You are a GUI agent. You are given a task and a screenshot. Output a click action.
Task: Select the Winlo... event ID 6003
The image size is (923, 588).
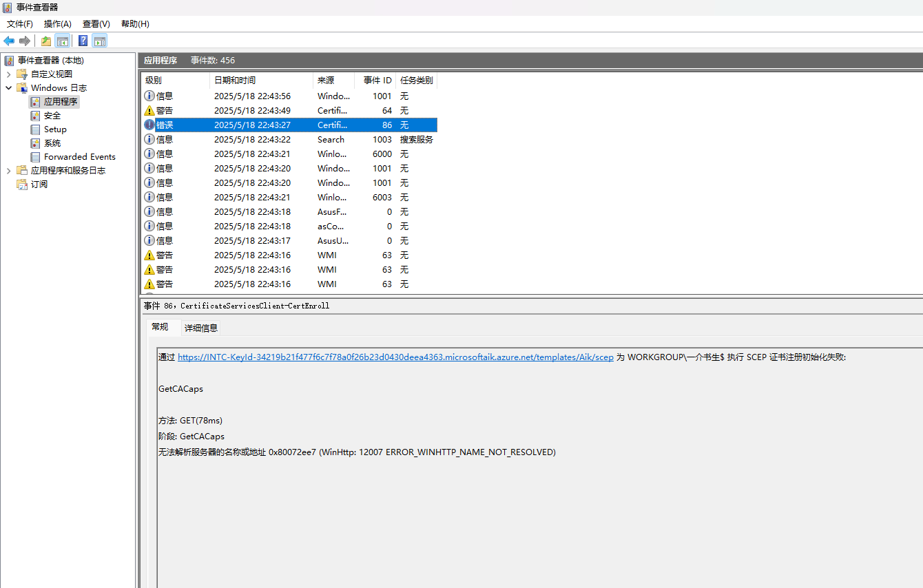289,197
